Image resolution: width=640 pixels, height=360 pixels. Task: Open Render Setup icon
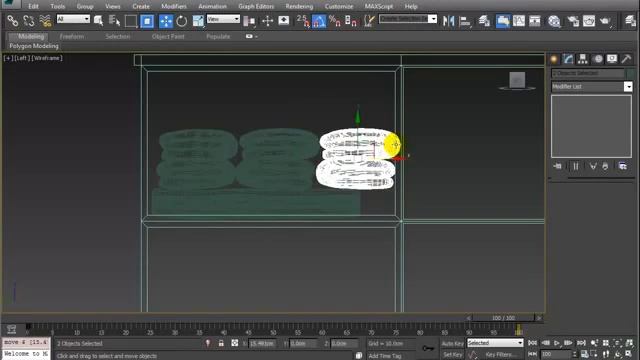click(573, 21)
